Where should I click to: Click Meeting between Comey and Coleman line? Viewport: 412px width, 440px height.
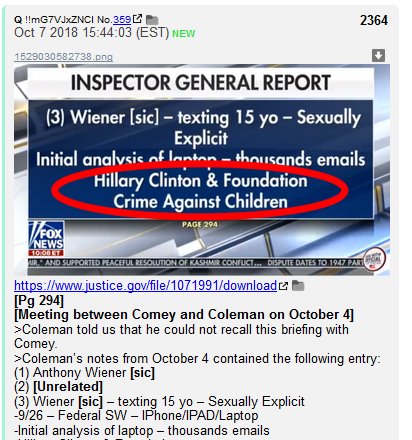pos(184,315)
